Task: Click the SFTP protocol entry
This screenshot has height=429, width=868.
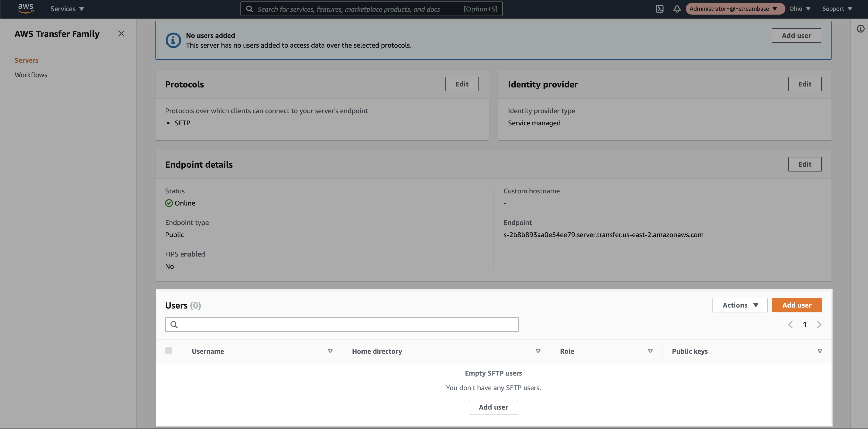Action: coord(182,123)
